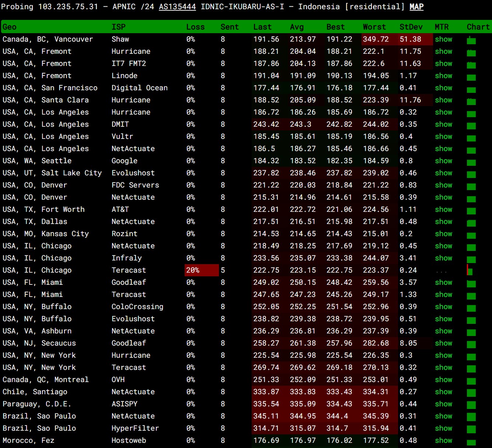Open the MAP link
Viewport: 492px width, 448px height.
(416, 7)
